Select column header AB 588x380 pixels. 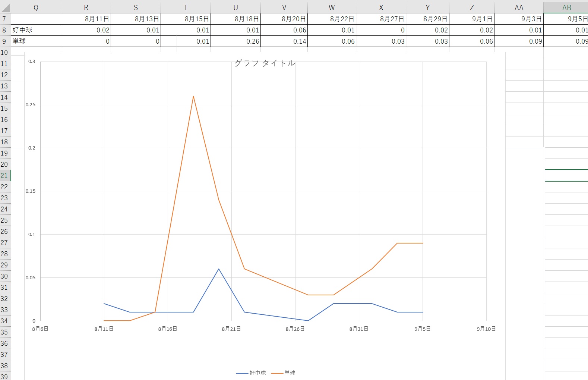pos(566,7)
